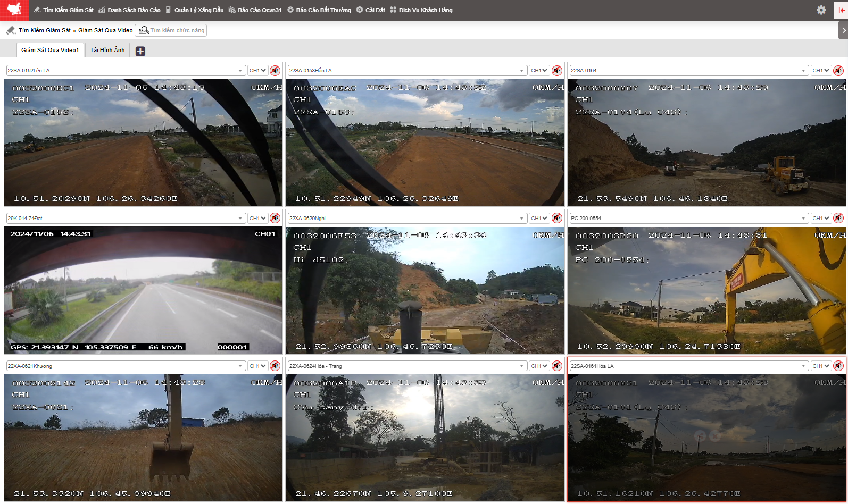This screenshot has height=504, width=848.
Task: Toggle mute for 22SA-0152Lên LA camera
Action: point(275,70)
